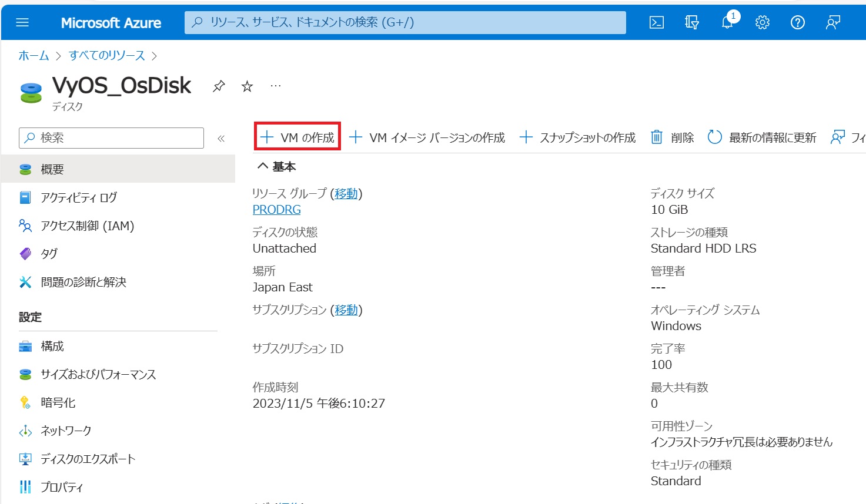Click the trash can delete icon
The height and width of the screenshot is (504, 866).
click(657, 137)
